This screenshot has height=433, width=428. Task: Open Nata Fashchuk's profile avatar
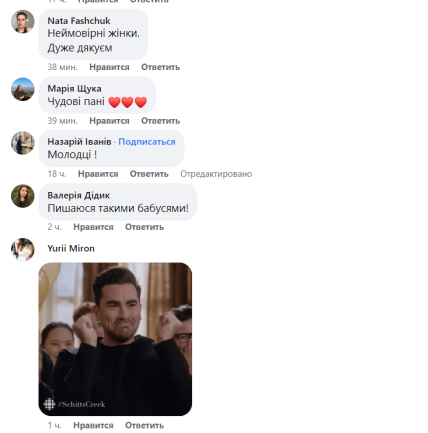23,22
